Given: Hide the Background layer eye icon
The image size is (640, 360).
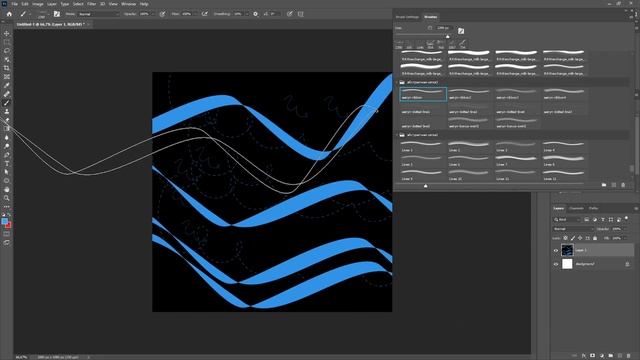Looking at the screenshot, I should (x=556, y=264).
